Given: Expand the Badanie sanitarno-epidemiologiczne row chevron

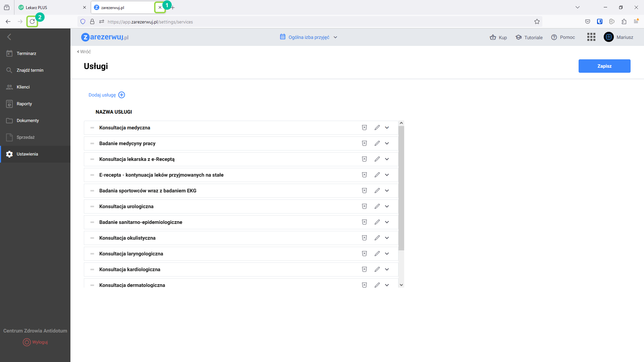Looking at the screenshot, I should pos(387,222).
